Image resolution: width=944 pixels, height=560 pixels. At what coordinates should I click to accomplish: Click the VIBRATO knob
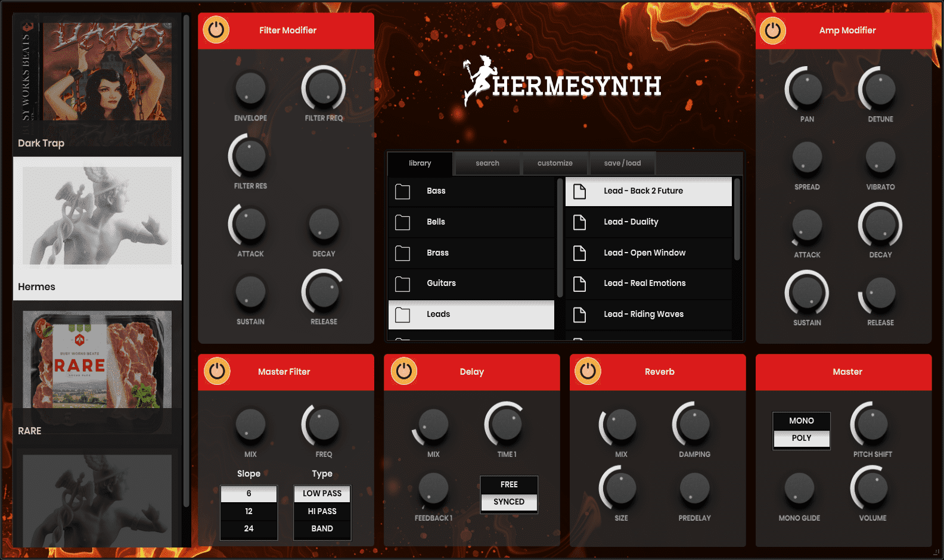880,157
